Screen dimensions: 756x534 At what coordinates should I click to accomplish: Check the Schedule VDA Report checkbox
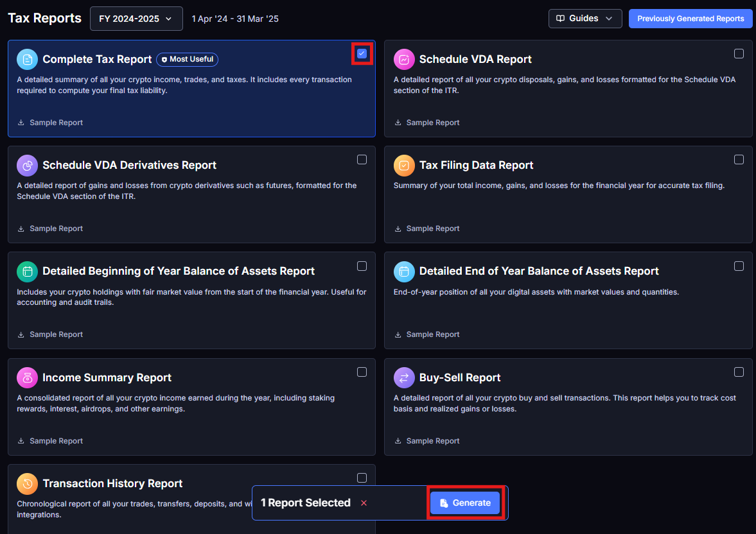coord(739,53)
